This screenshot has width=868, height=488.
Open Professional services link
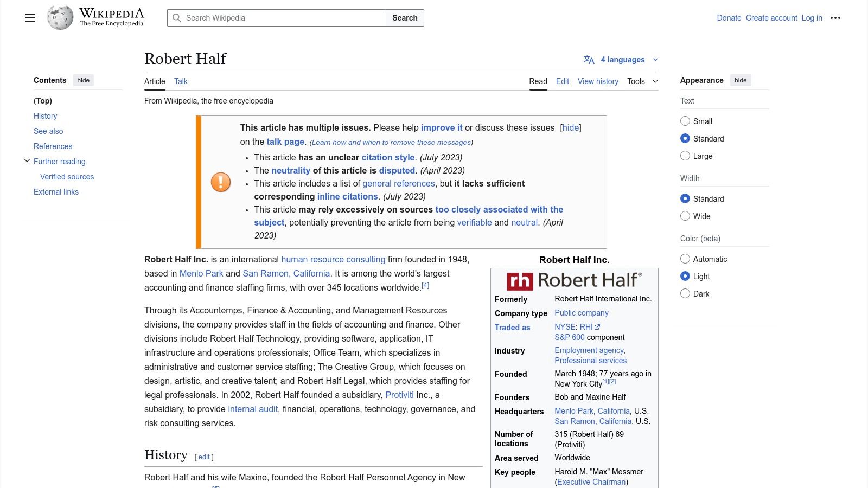pos(590,361)
